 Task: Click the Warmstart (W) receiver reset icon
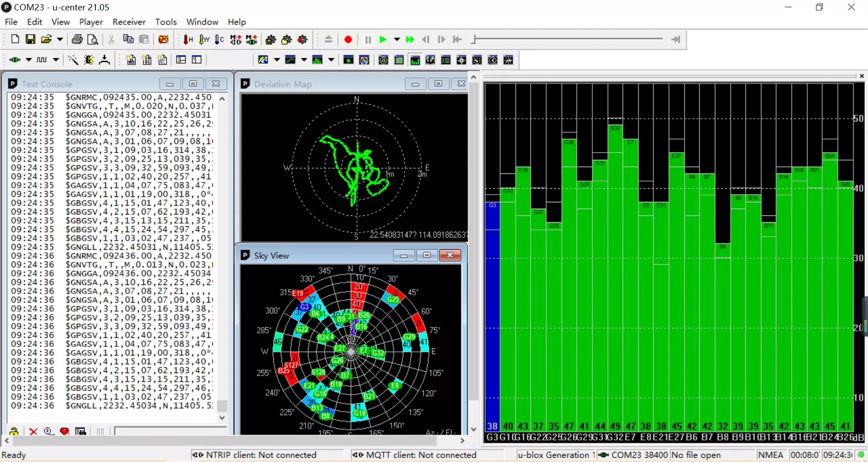pos(204,40)
